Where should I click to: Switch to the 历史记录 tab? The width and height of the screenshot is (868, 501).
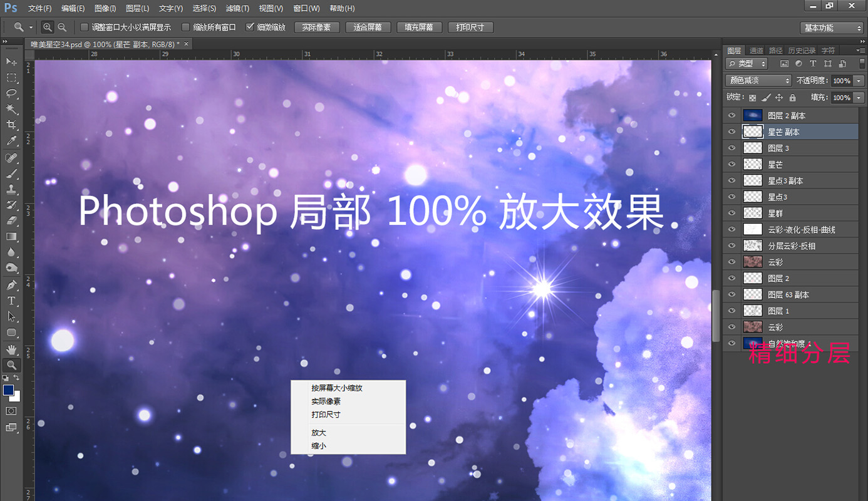[802, 51]
